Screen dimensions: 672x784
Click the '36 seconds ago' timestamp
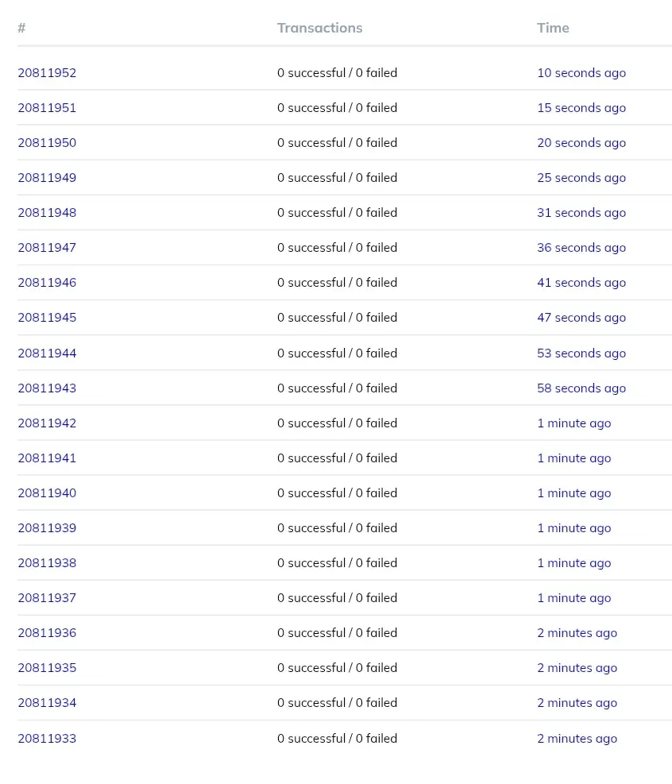[x=581, y=248]
